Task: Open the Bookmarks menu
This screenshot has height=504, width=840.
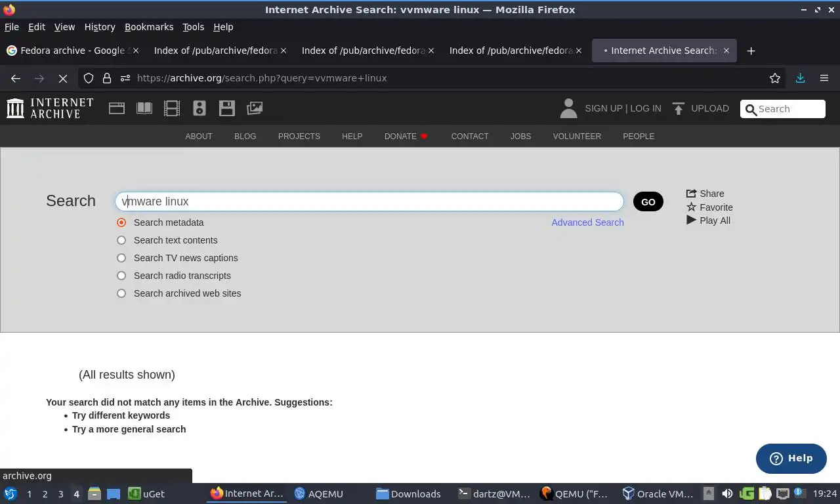Action: 149,27
